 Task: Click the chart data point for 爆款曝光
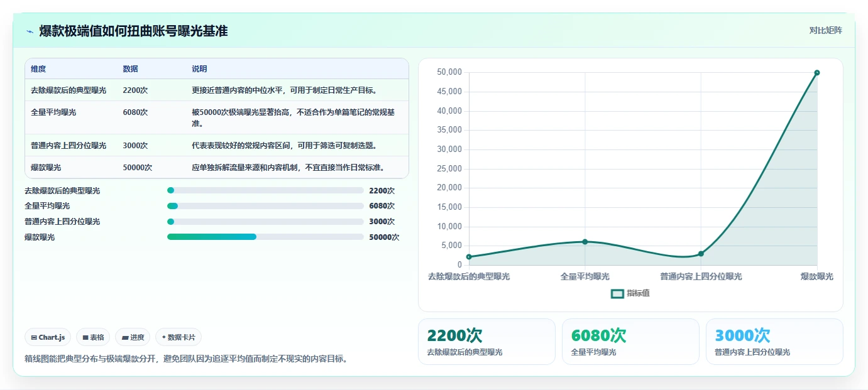[817, 73]
